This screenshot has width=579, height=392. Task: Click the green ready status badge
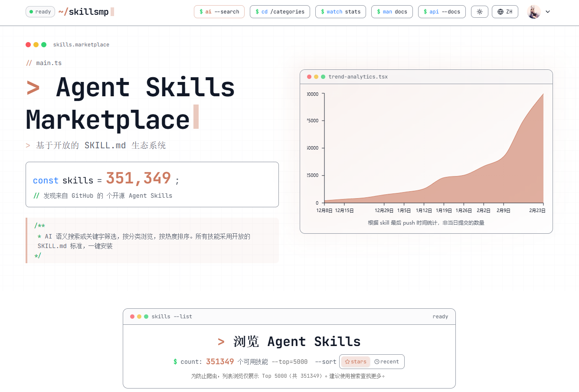[x=40, y=12]
